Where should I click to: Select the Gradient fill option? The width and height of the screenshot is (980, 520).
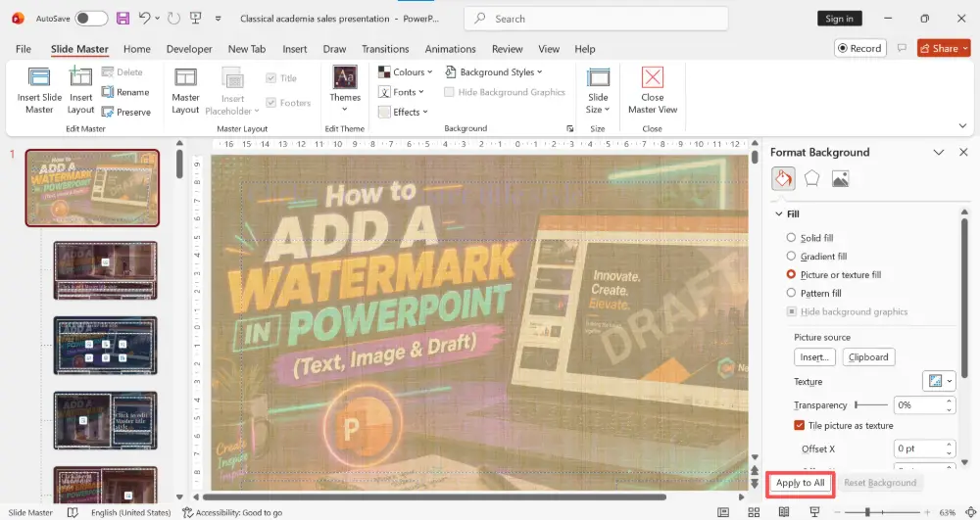coord(791,256)
